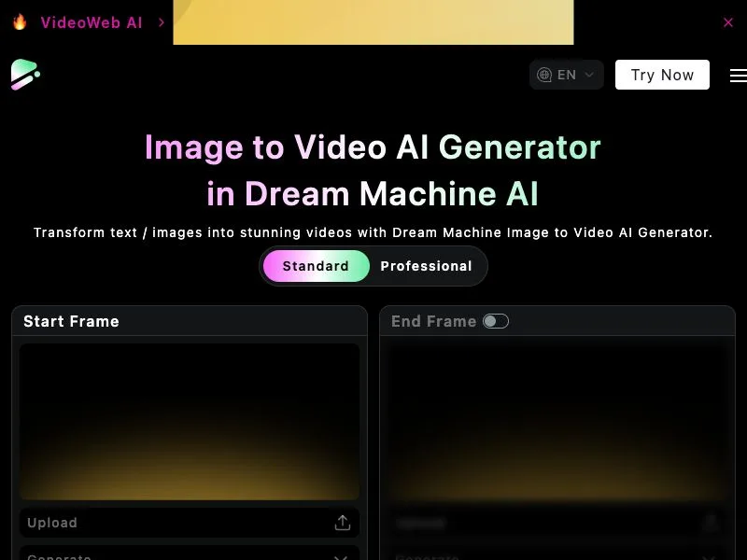Click the globe language icon
The image size is (747, 560).
544,75
